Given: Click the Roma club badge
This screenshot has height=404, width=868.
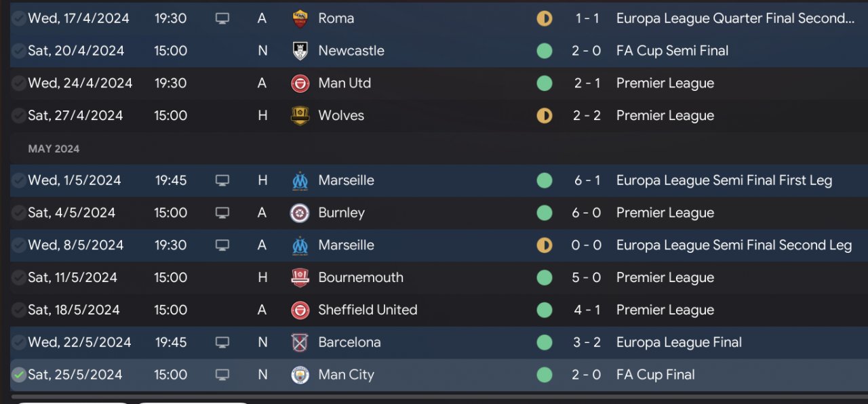Looking at the screenshot, I should tap(300, 18).
